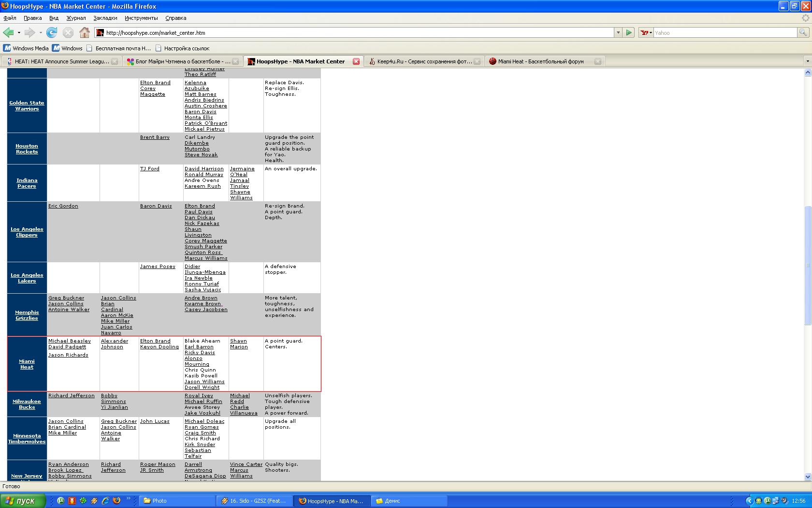Open the Закладки menu
Image resolution: width=812 pixels, height=508 pixels.
(105, 18)
